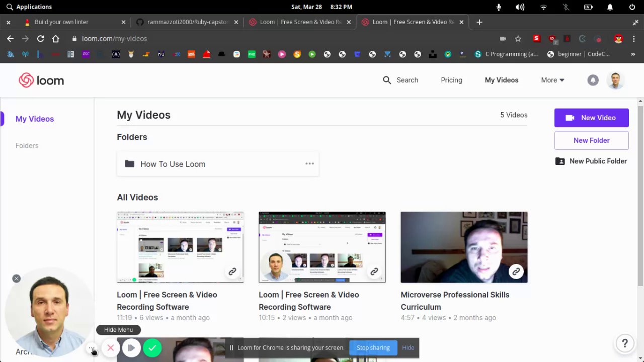The image size is (644, 362).
Task: Open How To Use Loom folder options
Action: point(309,164)
